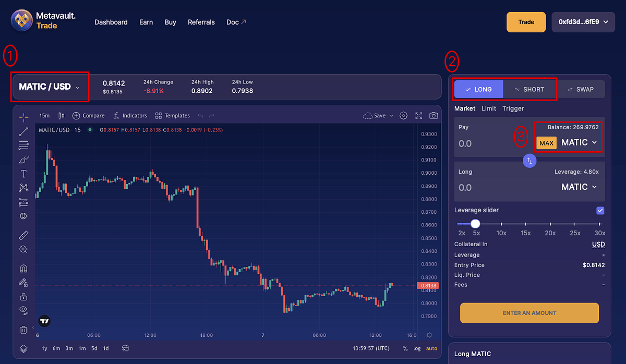Switch position direction to SHORT
Image resolution: width=626 pixels, height=364 pixels.
[x=530, y=89]
